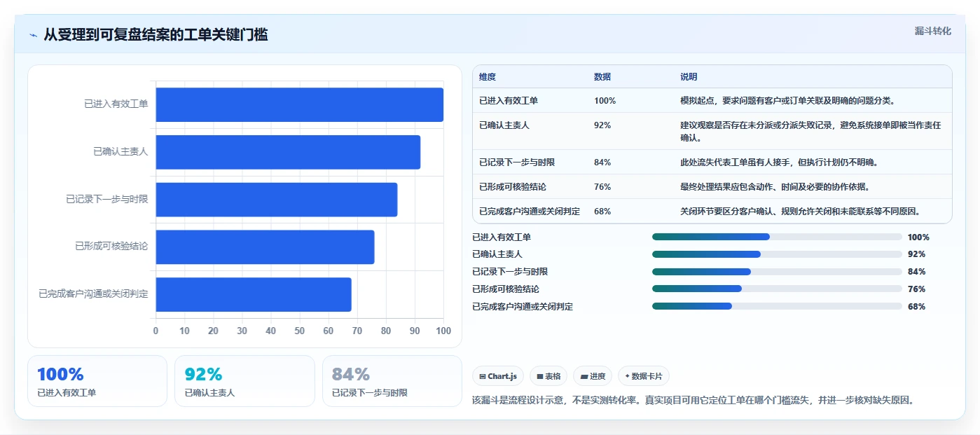Click the description starting with 此处流失代表
980x435 pixels.
[779, 163]
